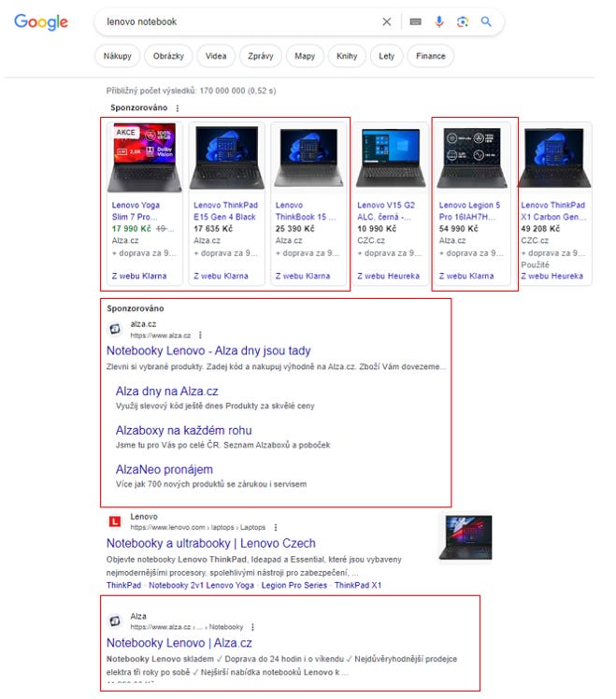
Task: Click the Lenovo result laptop thumbnail
Action: [466, 537]
